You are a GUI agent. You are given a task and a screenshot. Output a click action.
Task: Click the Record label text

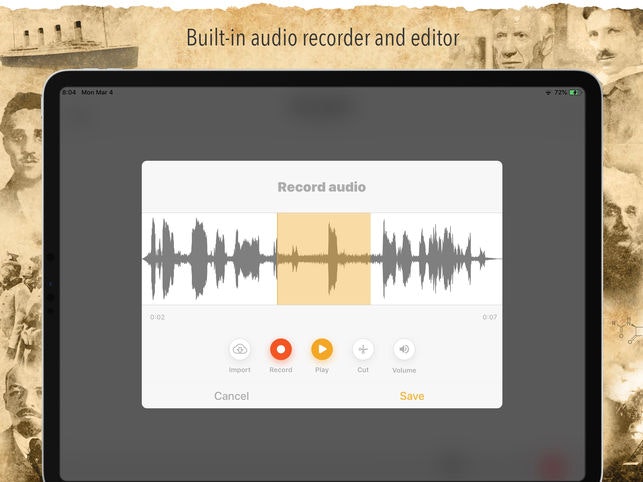(x=281, y=370)
